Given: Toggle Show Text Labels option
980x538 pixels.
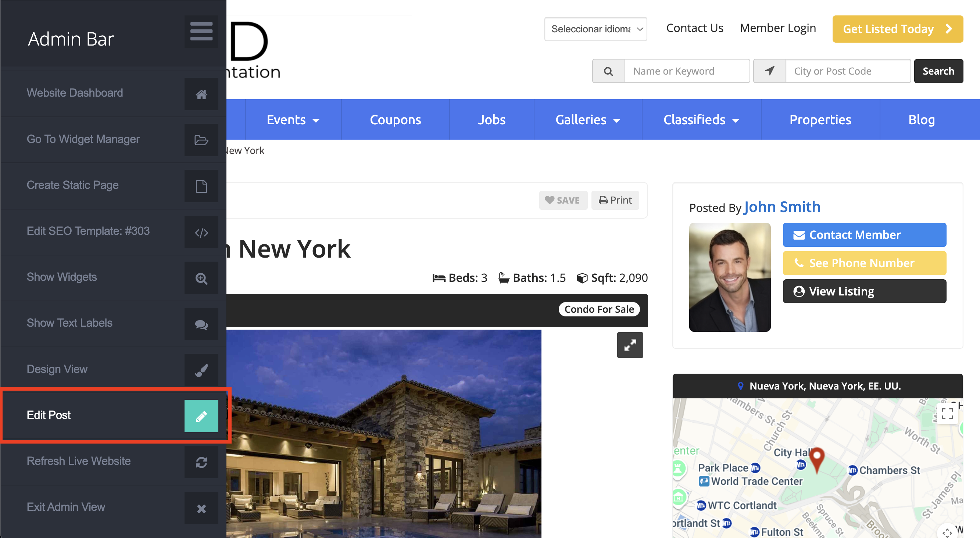Looking at the screenshot, I should coord(201,324).
